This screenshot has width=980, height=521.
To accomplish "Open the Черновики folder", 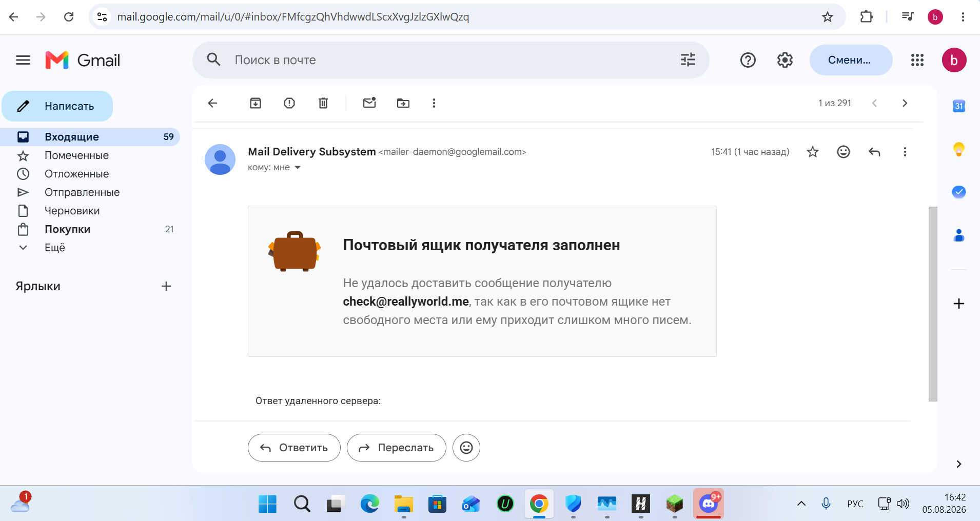I will point(90,211).
